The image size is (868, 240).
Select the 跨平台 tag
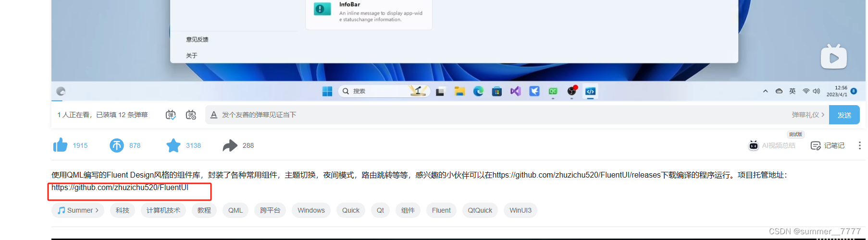pos(270,210)
